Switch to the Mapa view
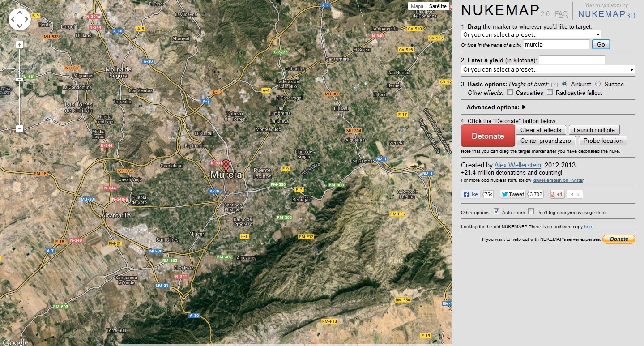 (417, 6)
